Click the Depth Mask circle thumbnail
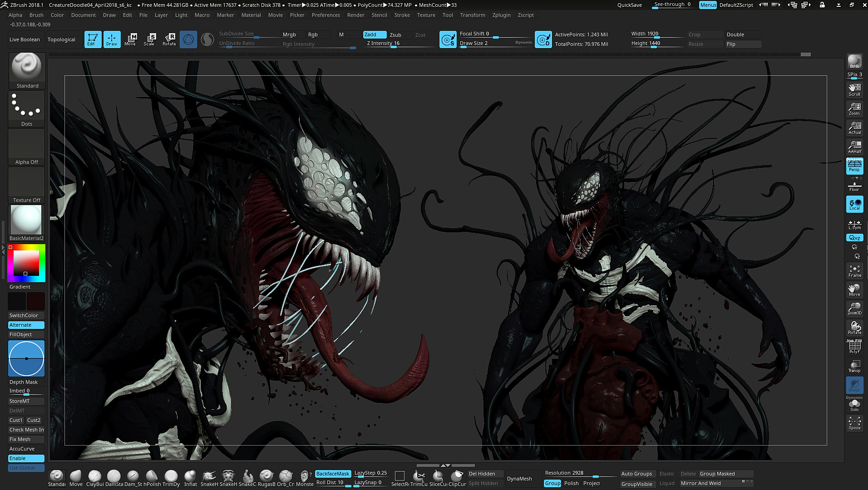The height and width of the screenshot is (490, 868). 26,358
